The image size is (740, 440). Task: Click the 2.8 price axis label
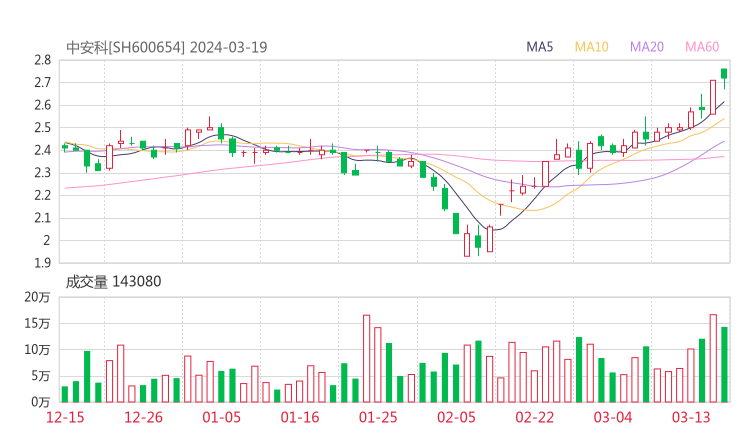pyautogui.click(x=41, y=60)
